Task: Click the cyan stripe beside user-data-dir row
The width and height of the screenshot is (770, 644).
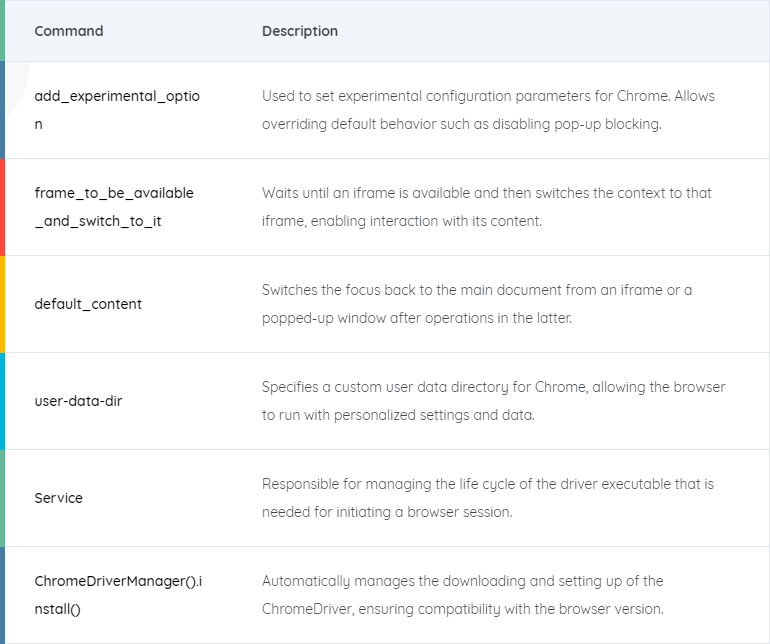Action: pyautogui.click(x=2, y=401)
